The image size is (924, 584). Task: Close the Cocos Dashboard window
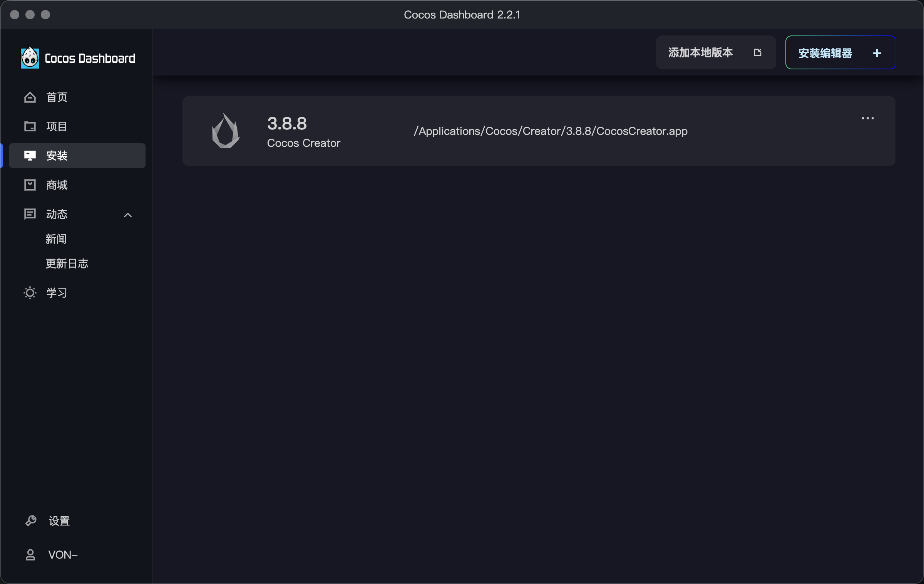pos(15,15)
